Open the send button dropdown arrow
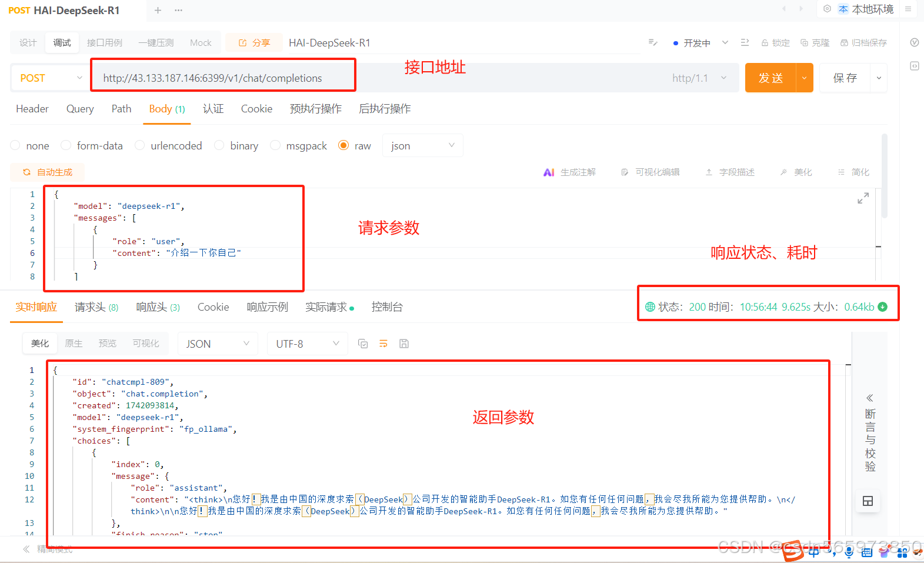Screen dimensions: 924x563 [x=805, y=78]
